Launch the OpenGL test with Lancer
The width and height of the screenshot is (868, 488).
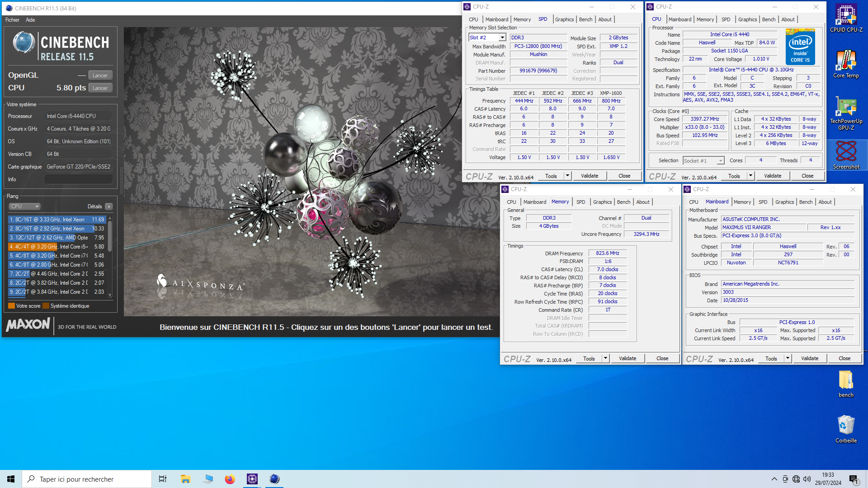100,75
